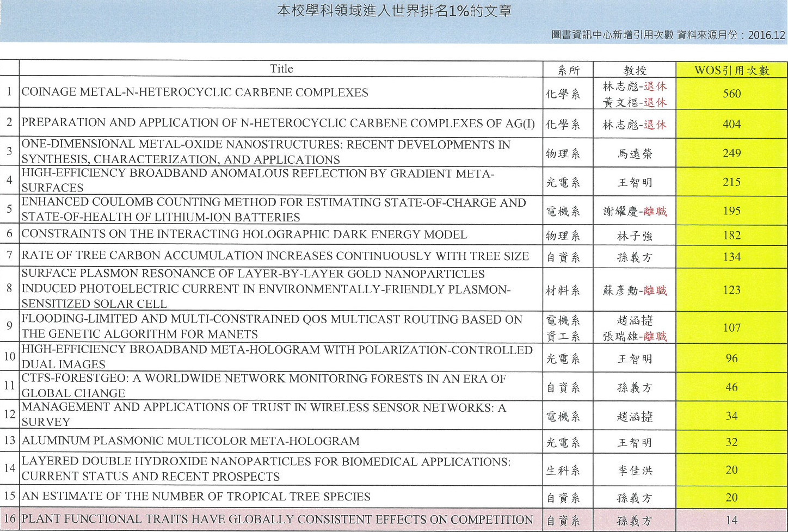Click professor name '蘇彥勳-離職'

coord(635,291)
